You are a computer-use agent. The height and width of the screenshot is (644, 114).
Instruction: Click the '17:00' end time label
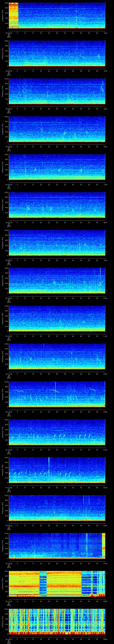[x=105, y=563]
